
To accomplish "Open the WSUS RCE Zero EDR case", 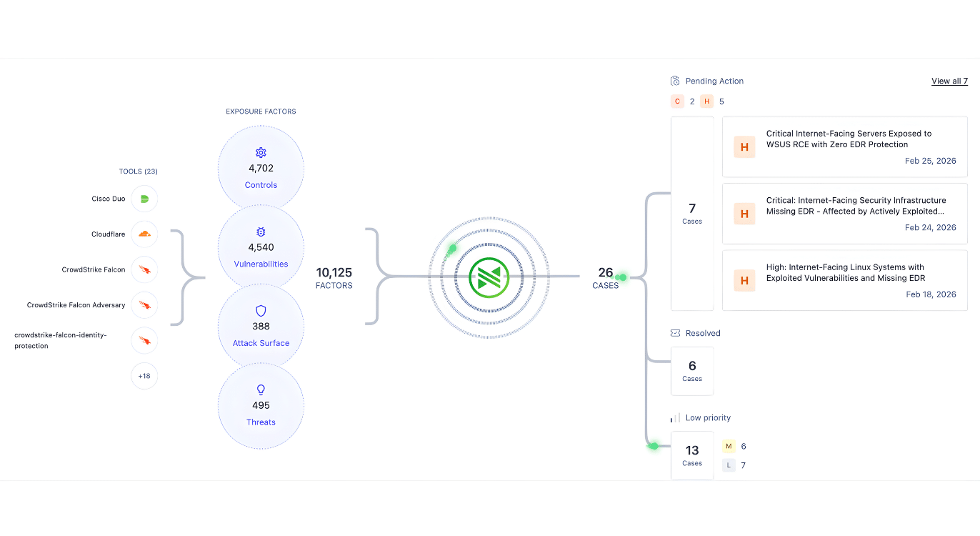I will click(x=844, y=147).
